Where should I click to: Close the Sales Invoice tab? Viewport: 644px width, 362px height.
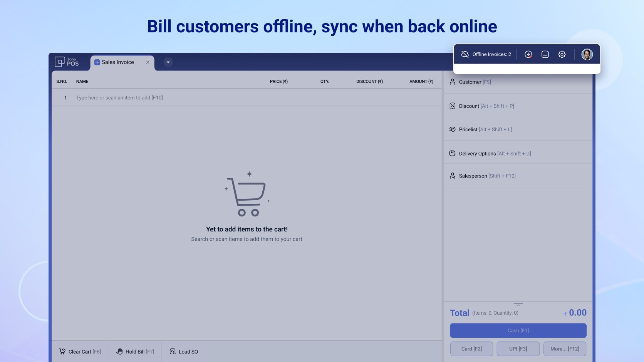[x=148, y=62]
